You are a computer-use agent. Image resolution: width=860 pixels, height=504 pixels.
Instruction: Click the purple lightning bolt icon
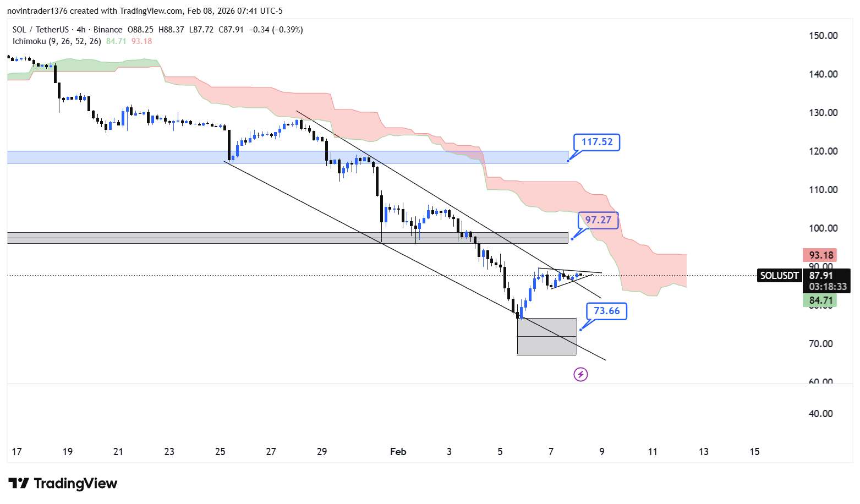(580, 375)
